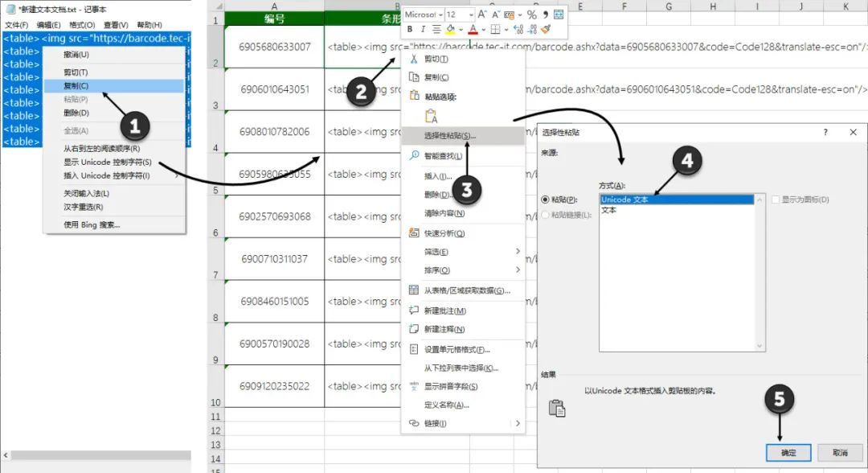Apply comma style from mini toolbar
This screenshot has width=868, height=473.
pos(545,15)
